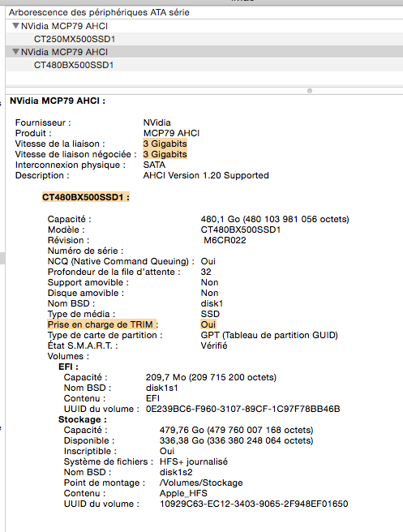The height and width of the screenshot is (532, 403).
Task: Click the BSD name value disk1s1
Action: (x=162, y=388)
